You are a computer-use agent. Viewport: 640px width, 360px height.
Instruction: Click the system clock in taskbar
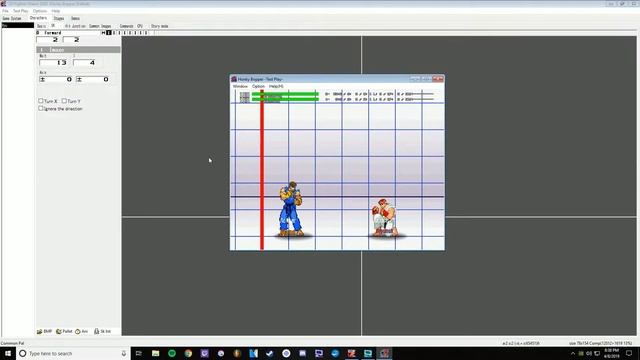pyautogui.click(x=611, y=353)
